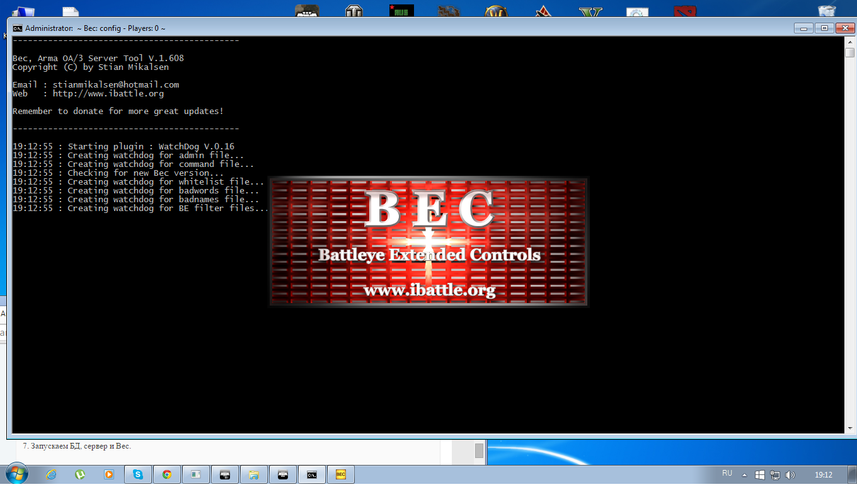Open the Windows Start menu orb
Image resolution: width=857 pixels, height=504 pixels.
pyautogui.click(x=16, y=474)
